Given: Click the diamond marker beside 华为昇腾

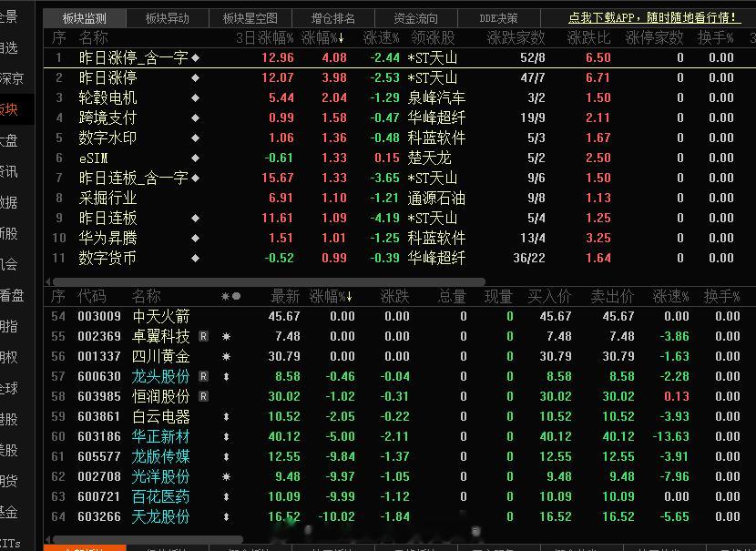Looking at the screenshot, I should coord(196,238).
